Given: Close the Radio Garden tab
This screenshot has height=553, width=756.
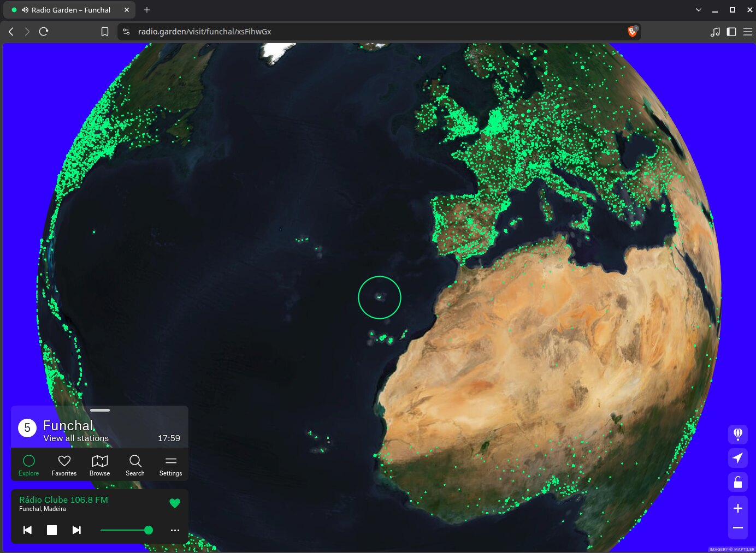Looking at the screenshot, I should (127, 10).
